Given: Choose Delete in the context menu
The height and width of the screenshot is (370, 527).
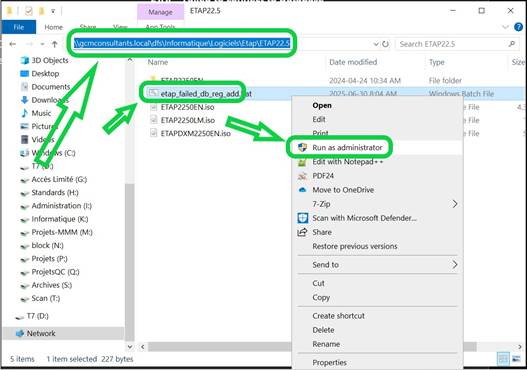Looking at the screenshot, I should [x=323, y=330].
